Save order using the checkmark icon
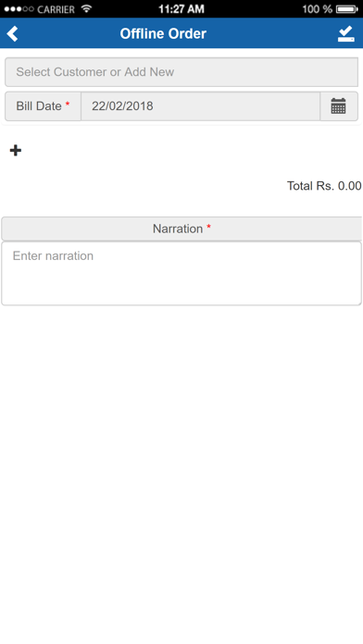The width and height of the screenshot is (363, 644). [x=346, y=33]
